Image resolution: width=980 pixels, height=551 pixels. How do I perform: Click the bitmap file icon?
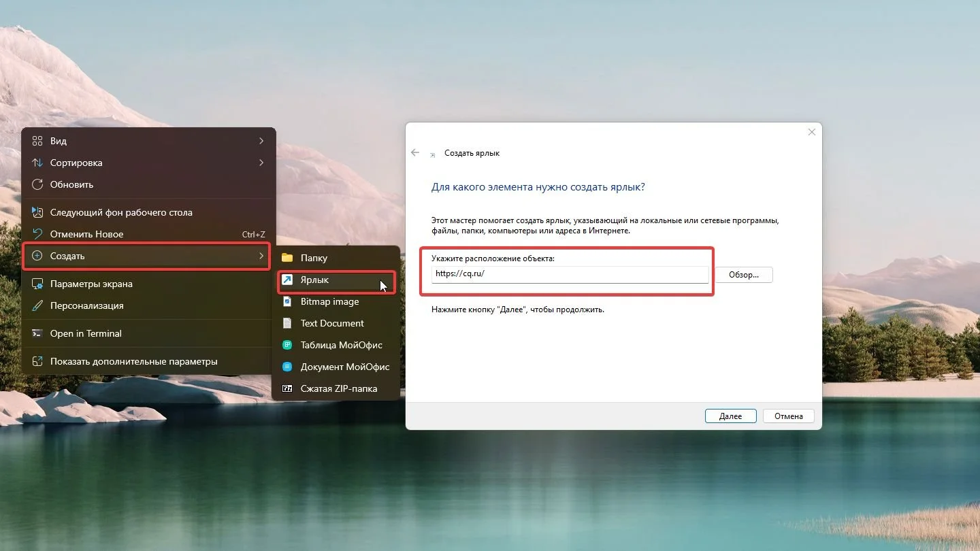pos(287,301)
